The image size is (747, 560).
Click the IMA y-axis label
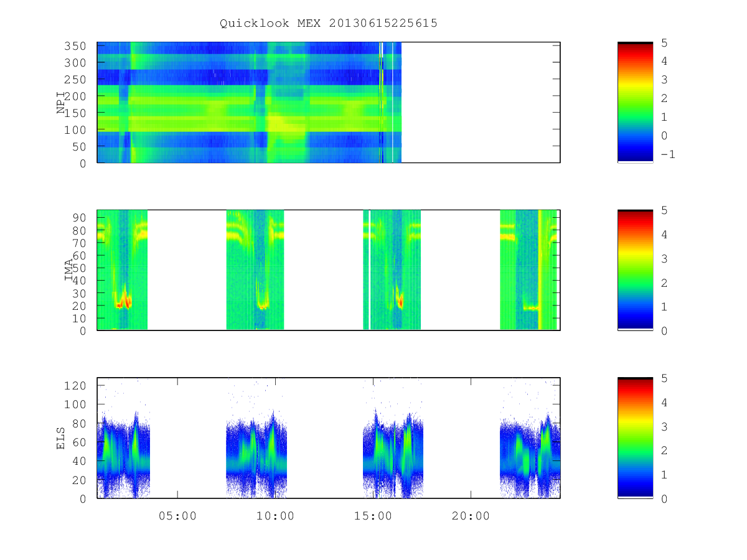(68, 271)
